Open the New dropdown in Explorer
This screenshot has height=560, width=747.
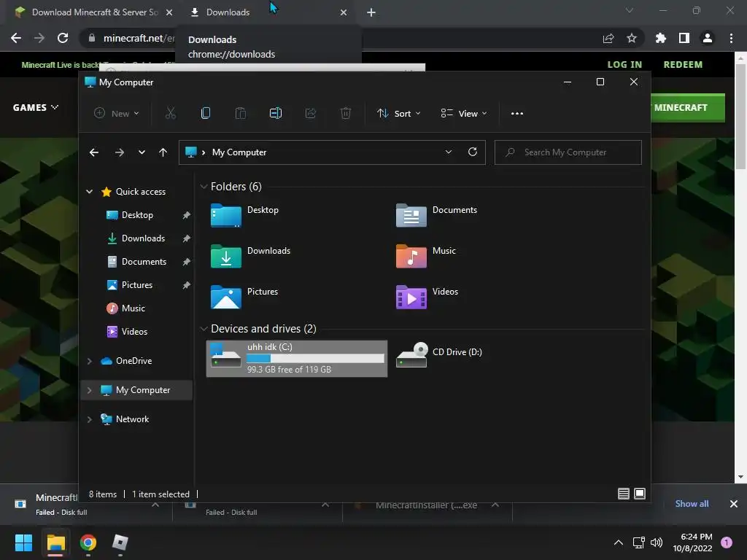pyautogui.click(x=116, y=113)
